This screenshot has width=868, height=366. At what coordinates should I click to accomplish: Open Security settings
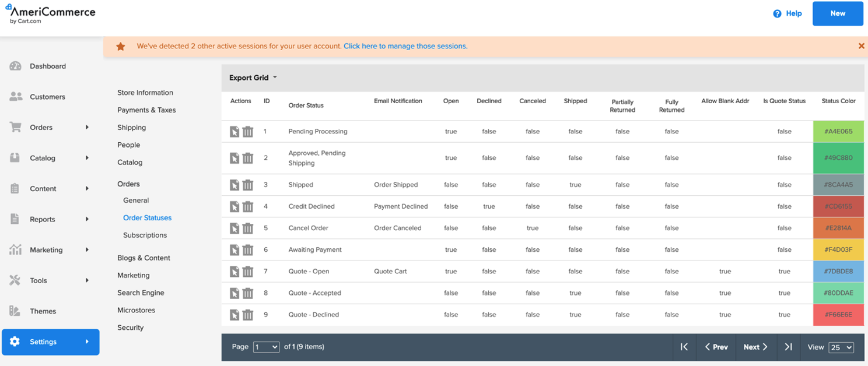[x=131, y=328]
